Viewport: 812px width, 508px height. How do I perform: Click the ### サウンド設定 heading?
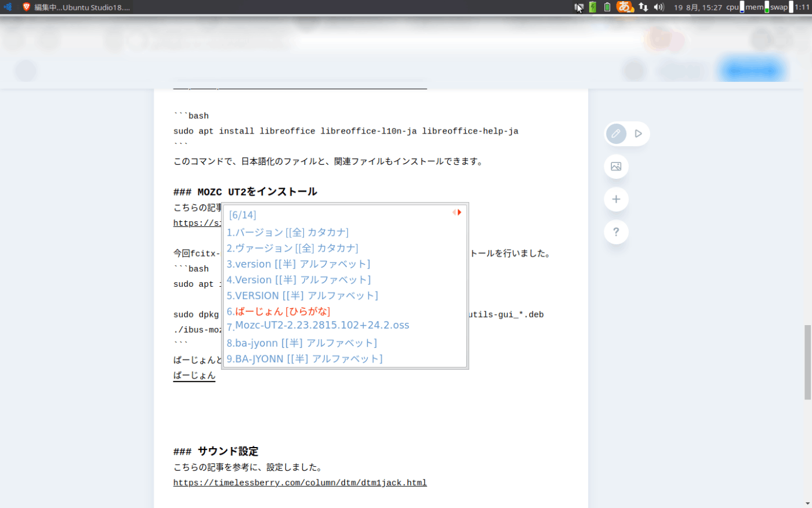216,451
